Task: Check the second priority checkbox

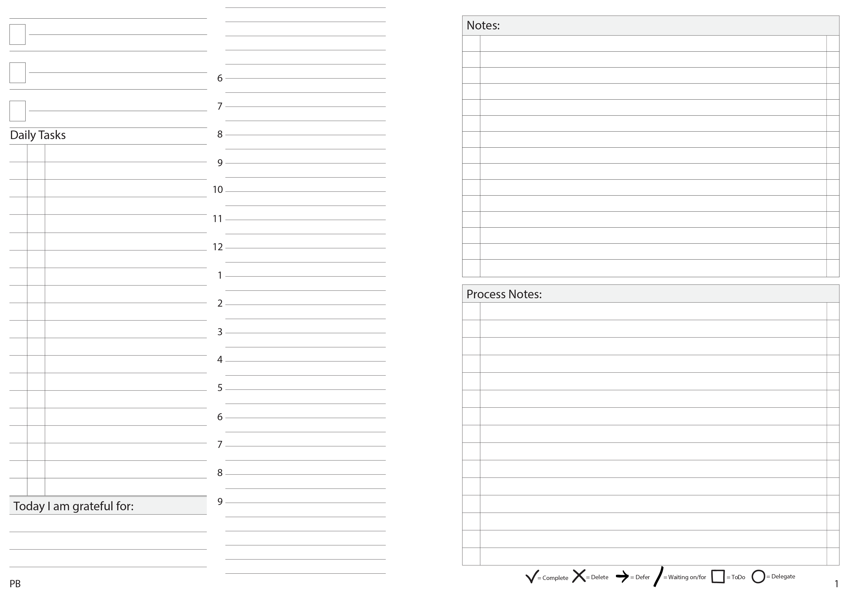Action: [x=17, y=72]
